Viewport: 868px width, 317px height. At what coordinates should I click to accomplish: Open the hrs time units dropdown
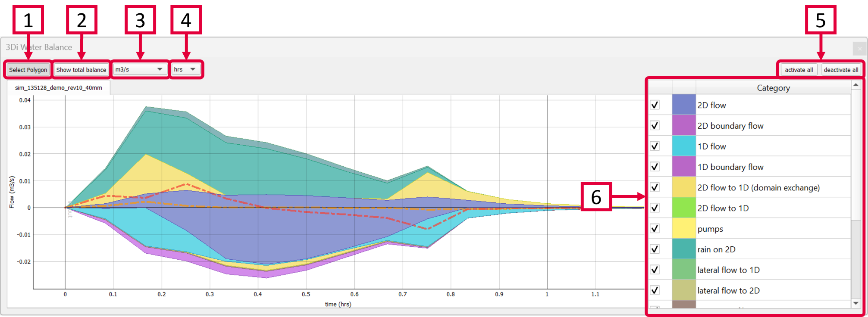[x=185, y=69]
